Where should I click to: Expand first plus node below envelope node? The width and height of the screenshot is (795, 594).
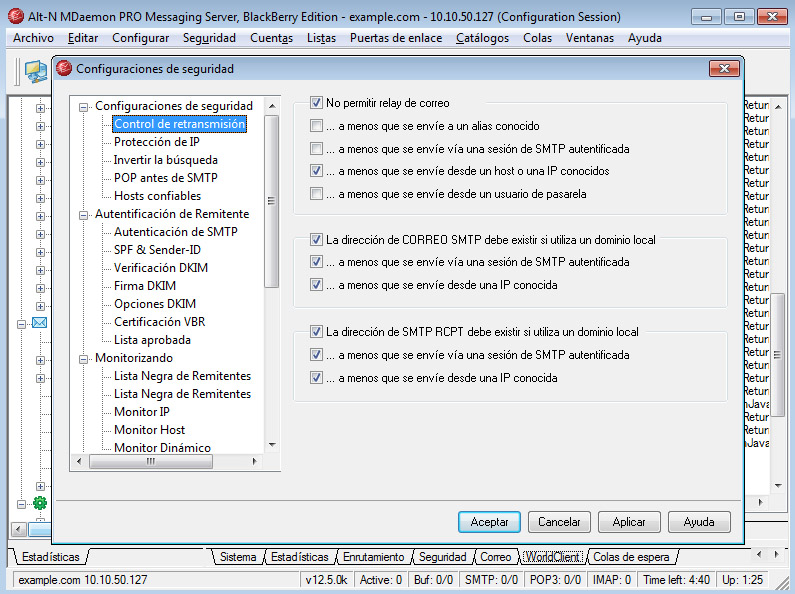point(40,360)
